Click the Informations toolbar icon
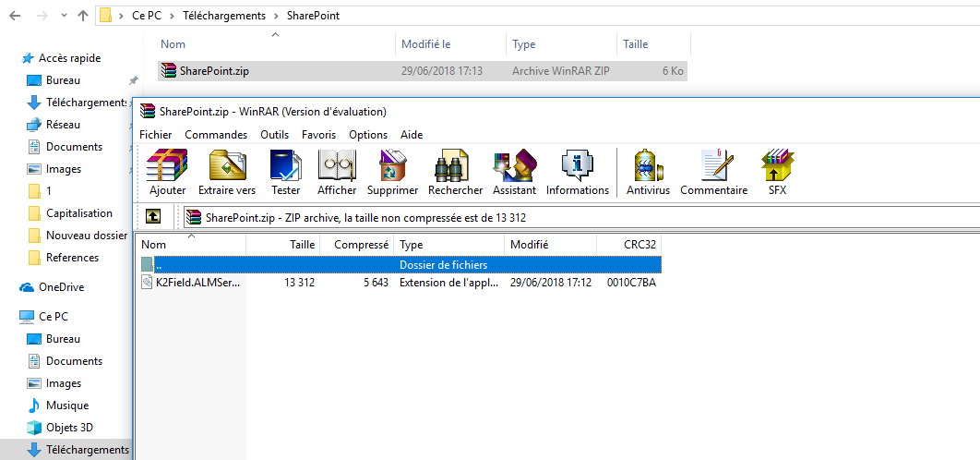The height and width of the screenshot is (460, 980). pyautogui.click(x=578, y=174)
